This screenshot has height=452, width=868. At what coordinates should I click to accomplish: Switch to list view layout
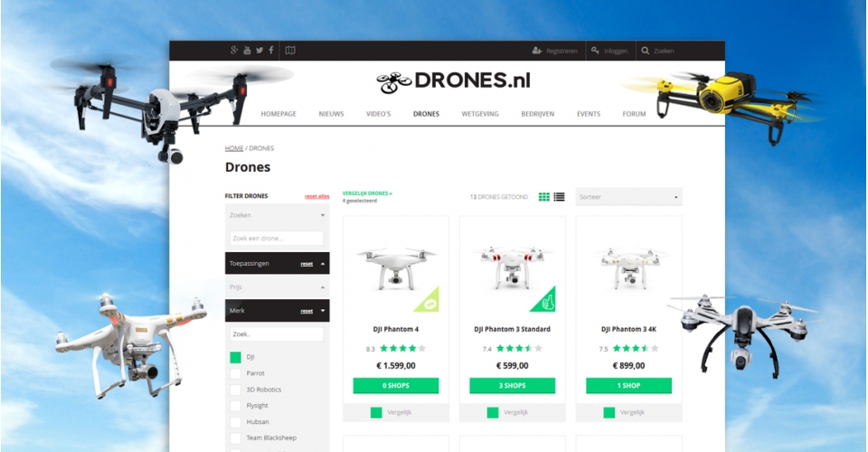pyautogui.click(x=559, y=197)
